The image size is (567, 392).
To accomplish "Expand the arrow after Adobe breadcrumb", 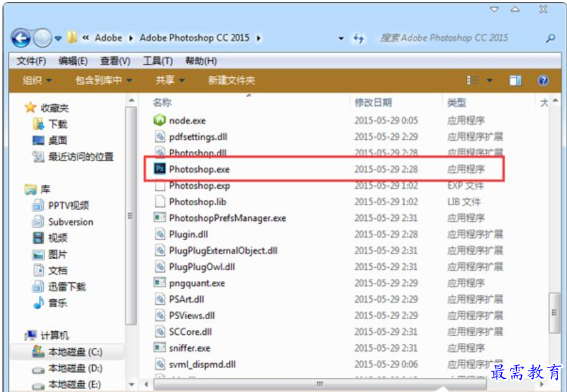I will (131, 38).
